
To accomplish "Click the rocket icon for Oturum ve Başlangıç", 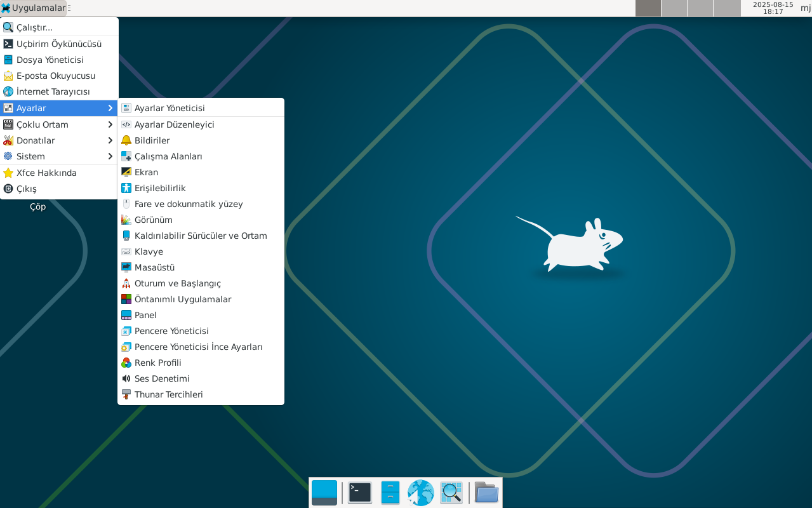I will [126, 283].
